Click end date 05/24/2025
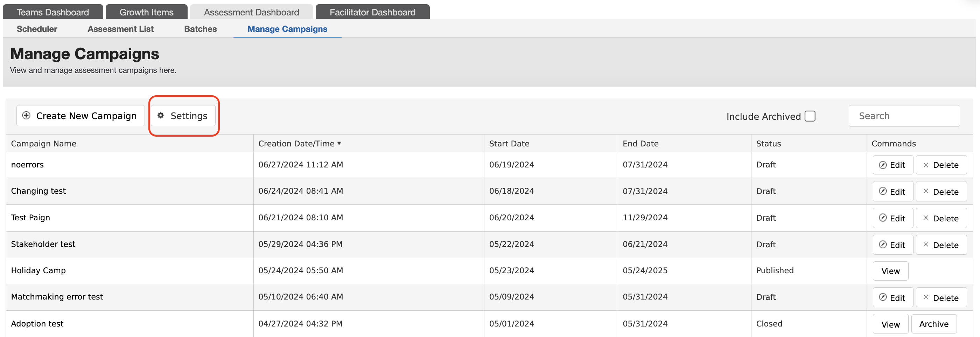 (x=645, y=270)
